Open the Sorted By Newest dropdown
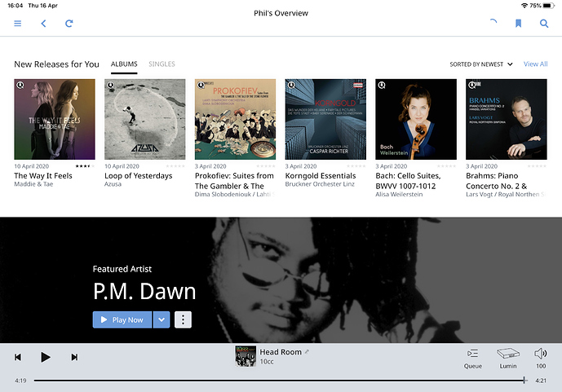Viewport: 562px width, 392px height. click(x=481, y=64)
